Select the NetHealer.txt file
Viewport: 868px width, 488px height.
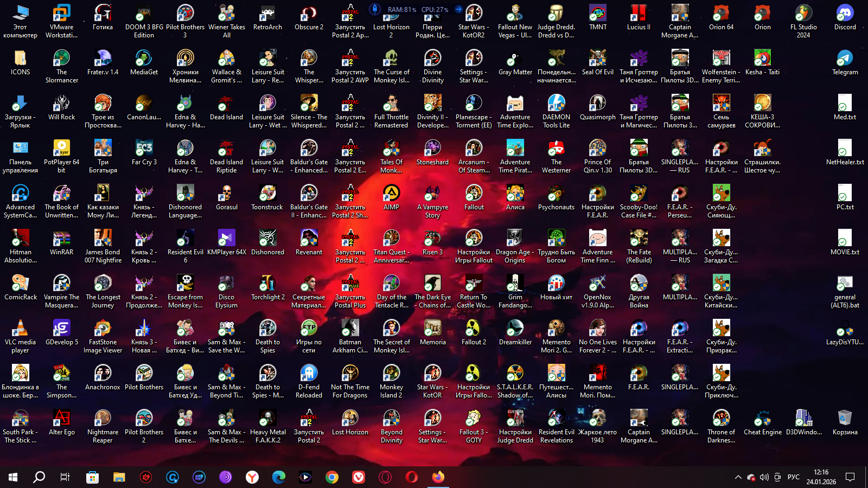click(x=845, y=152)
